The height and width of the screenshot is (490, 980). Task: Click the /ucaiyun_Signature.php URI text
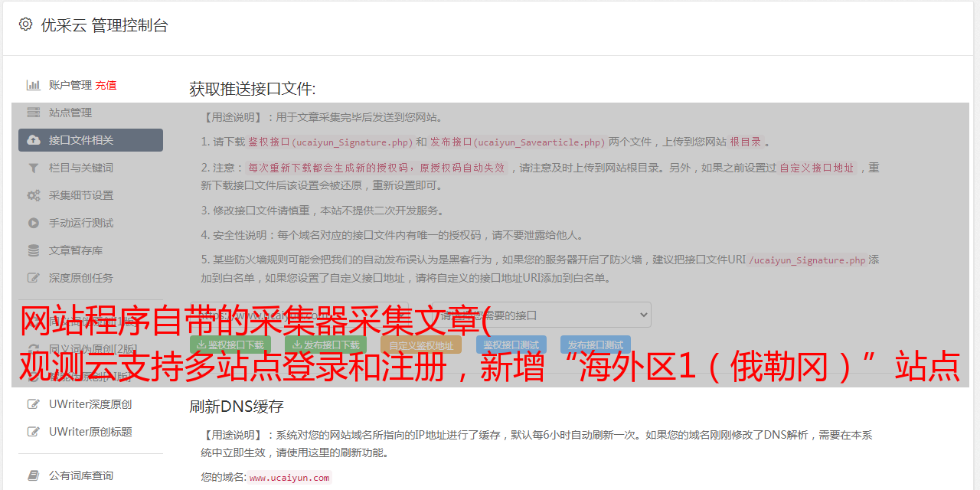tap(807, 260)
